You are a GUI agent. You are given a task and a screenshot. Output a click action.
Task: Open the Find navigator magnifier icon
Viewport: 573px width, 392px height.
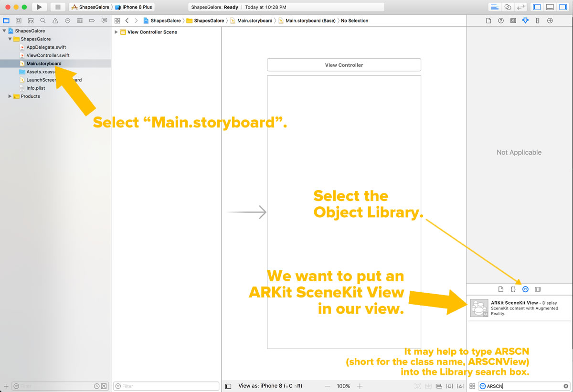pos(43,21)
